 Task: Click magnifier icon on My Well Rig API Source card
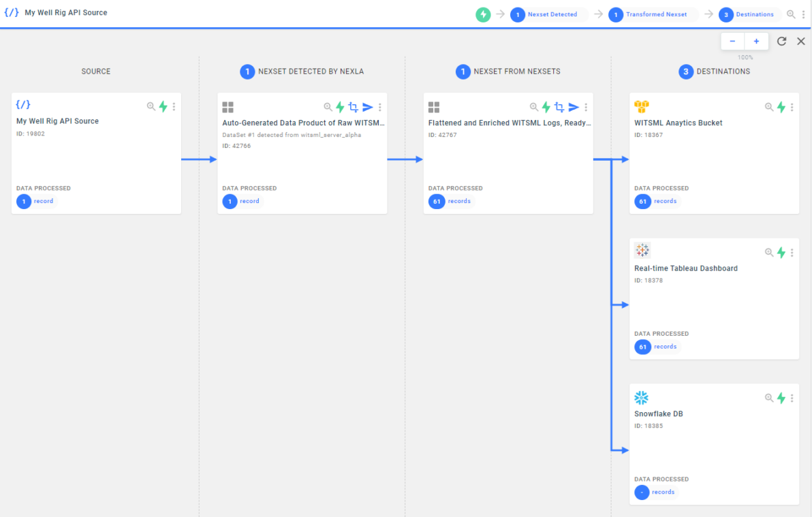[151, 106]
